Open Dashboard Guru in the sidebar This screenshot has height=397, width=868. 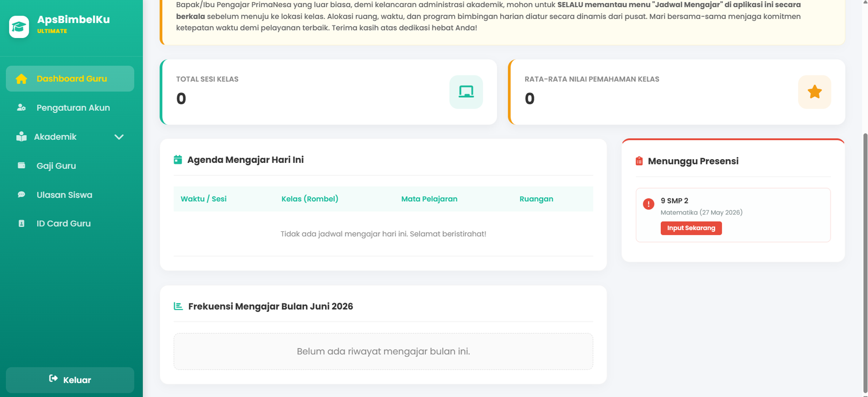pos(70,79)
